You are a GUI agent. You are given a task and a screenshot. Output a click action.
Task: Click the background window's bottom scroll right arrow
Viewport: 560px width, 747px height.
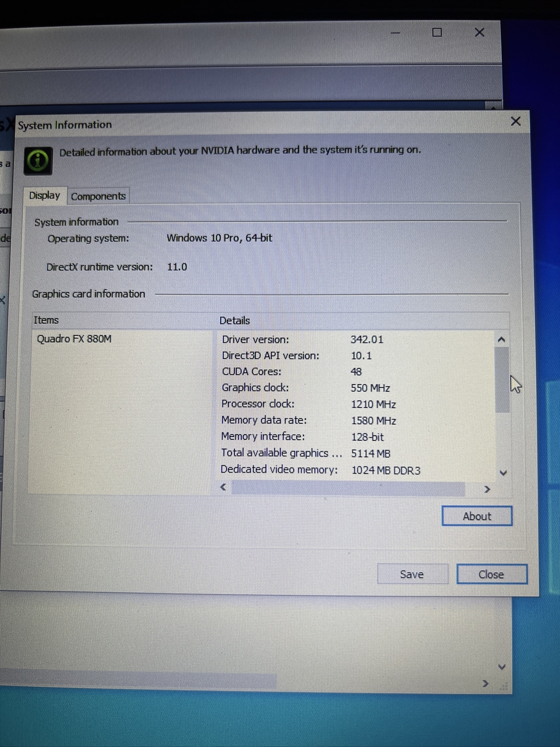[x=485, y=684]
